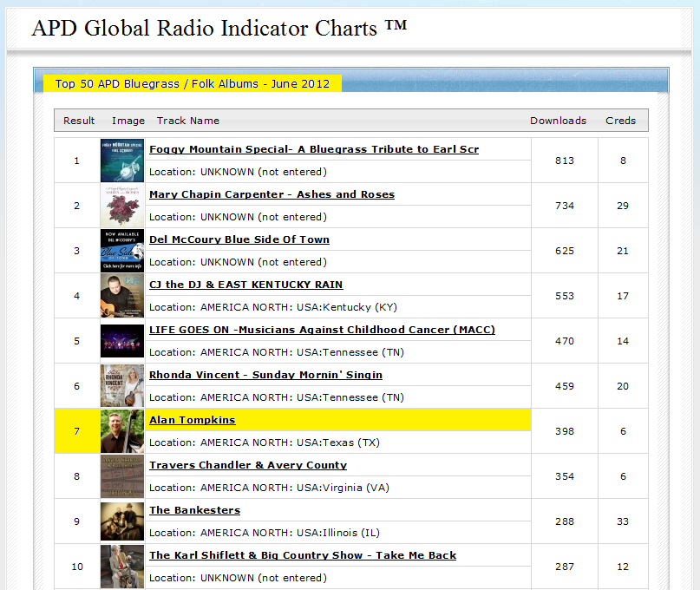Click UNKNOWN location under Foggy Mountain Special

pyautogui.click(x=238, y=172)
